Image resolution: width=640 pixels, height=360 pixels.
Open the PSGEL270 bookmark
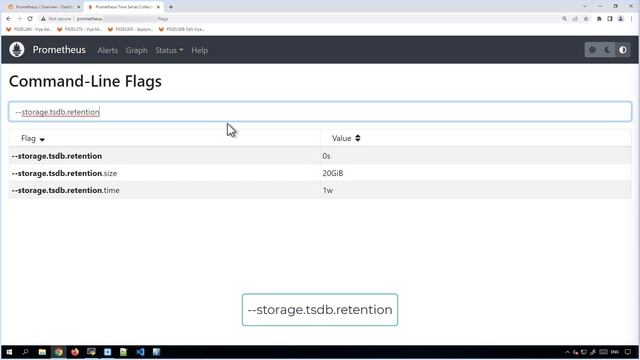(x=80, y=29)
